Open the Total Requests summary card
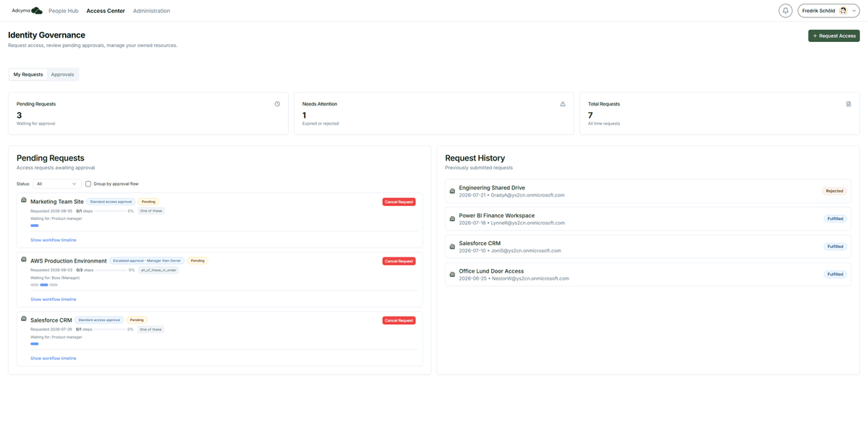The height and width of the screenshot is (423, 868). tap(720, 114)
